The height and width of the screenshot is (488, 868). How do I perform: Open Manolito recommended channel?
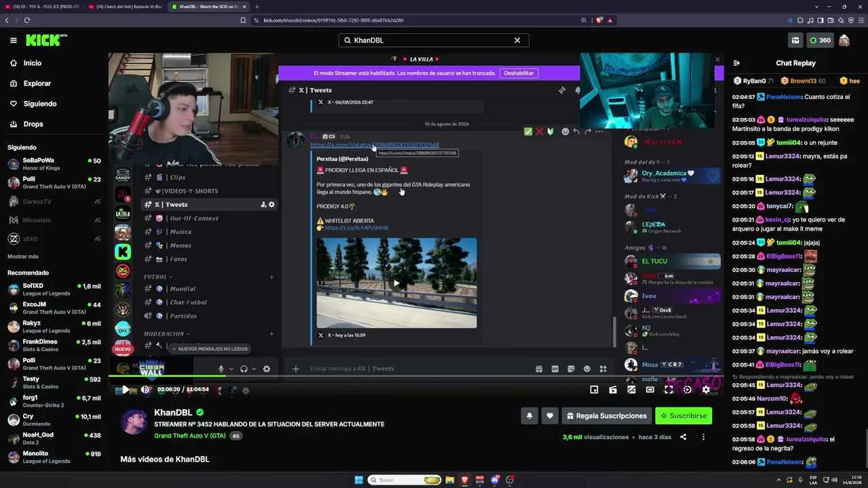[x=54, y=457]
